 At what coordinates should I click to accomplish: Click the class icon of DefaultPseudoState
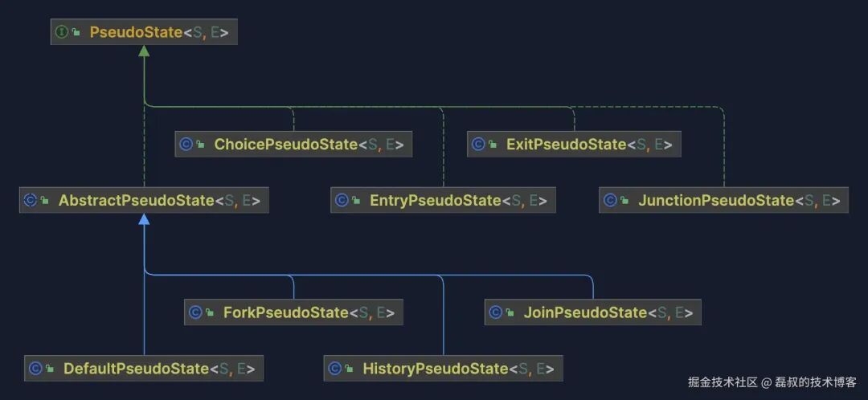click(35, 369)
